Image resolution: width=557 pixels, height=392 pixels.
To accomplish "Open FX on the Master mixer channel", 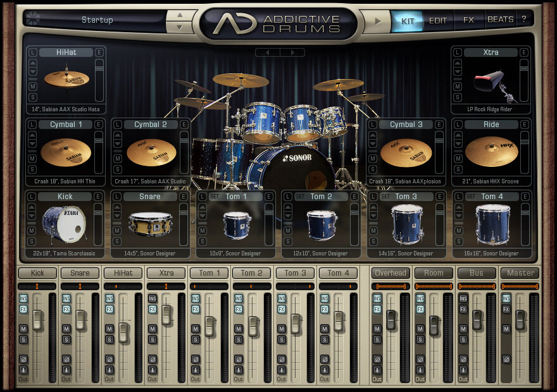I will click(x=506, y=309).
